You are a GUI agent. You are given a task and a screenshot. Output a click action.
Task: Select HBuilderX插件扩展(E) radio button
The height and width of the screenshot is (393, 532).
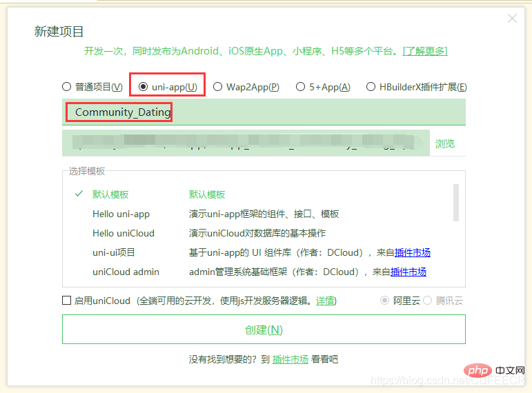[371, 87]
